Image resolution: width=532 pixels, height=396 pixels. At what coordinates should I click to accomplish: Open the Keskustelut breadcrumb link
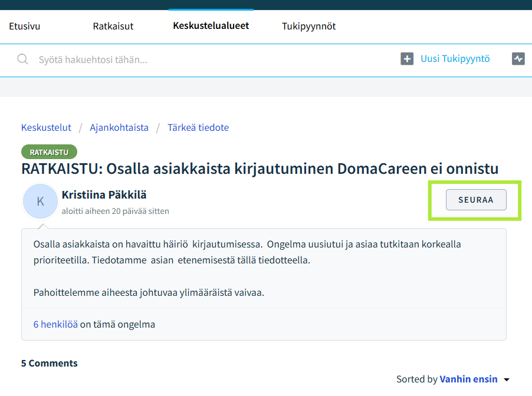click(46, 127)
